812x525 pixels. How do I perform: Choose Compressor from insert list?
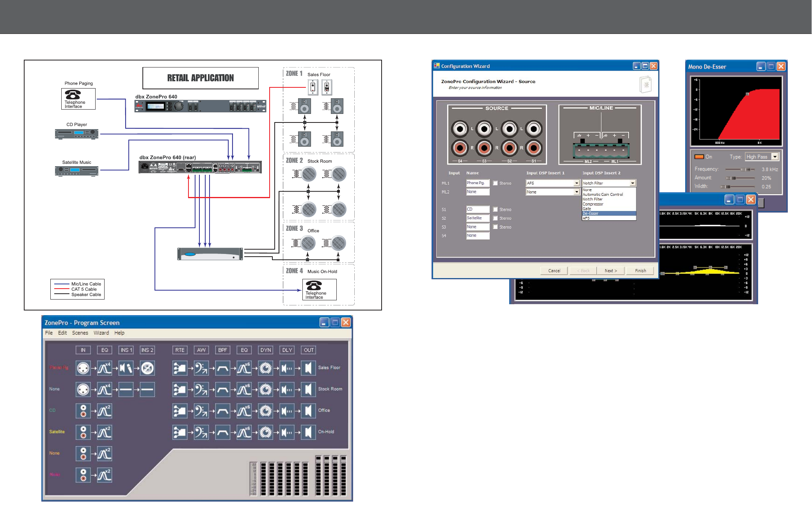(593, 204)
